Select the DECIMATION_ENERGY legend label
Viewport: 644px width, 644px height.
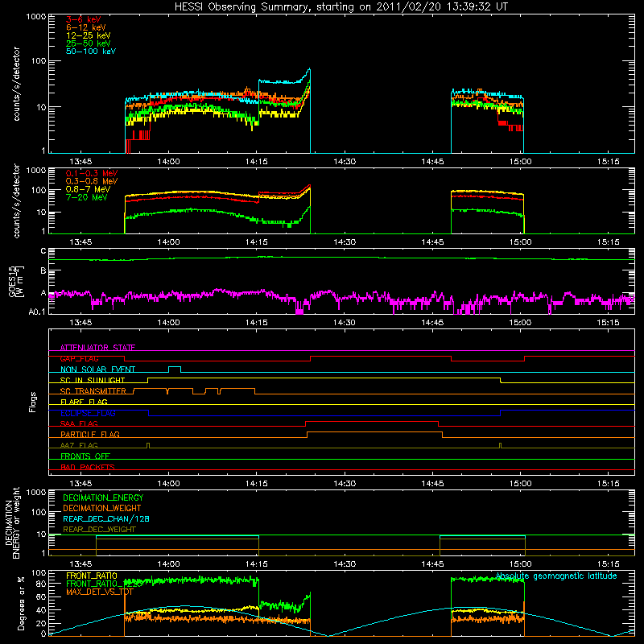(103, 497)
